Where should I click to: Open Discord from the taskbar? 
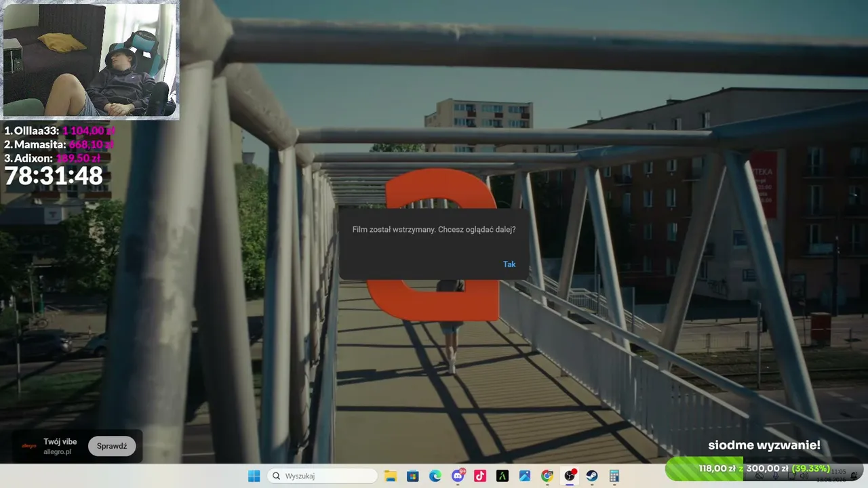(458, 476)
